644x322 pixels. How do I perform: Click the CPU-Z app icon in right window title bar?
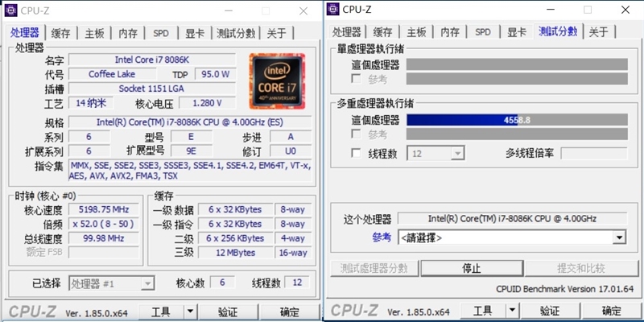[x=332, y=9]
